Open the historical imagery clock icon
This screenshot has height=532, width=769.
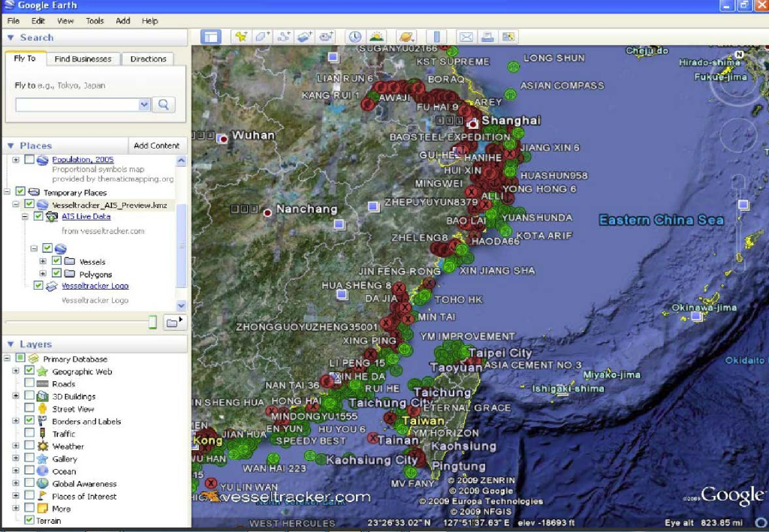354,36
